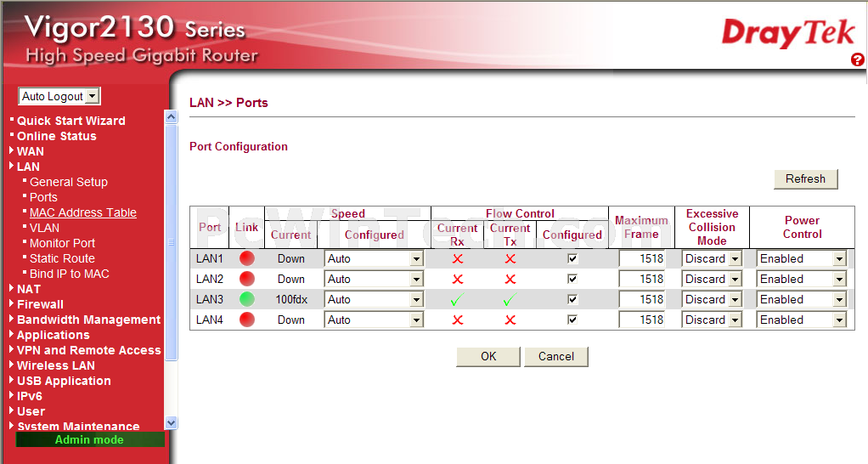Open Online Status menu item
The height and width of the screenshot is (464, 868).
(56, 136)
